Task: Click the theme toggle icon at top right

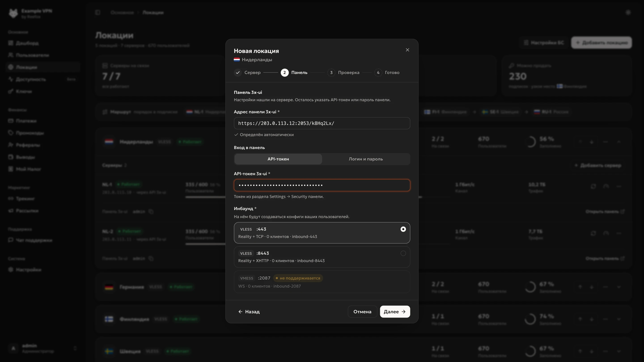Action: (x=628, y=13)
